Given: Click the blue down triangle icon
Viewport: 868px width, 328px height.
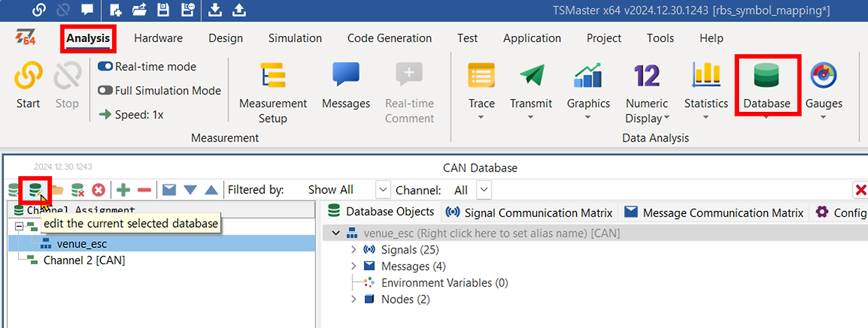Looking at the screenshot, I should click(x=191, y=190).
